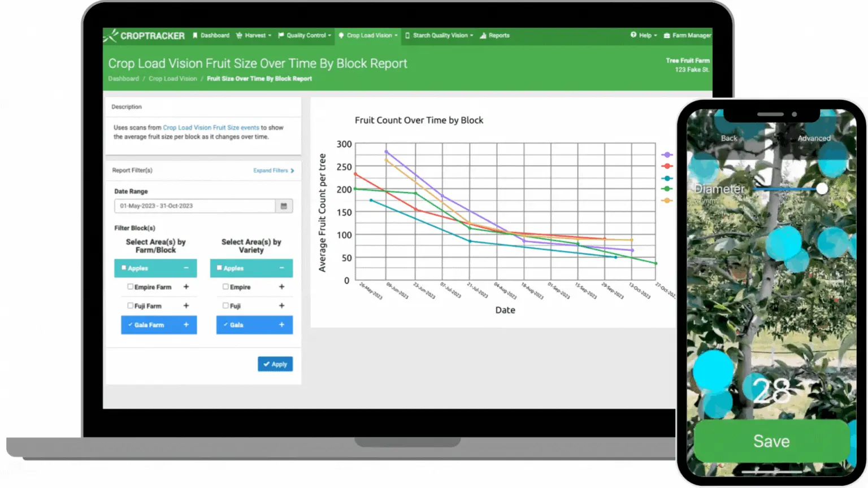Open the Reports menu item
The width and height of the screenshot is (868, 488).
(494, 36)
